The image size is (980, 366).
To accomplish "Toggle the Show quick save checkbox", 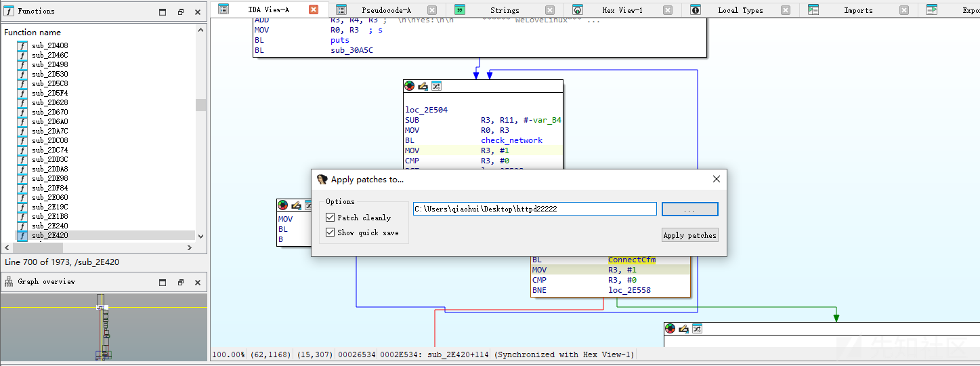I will click(x=331, y=232).
